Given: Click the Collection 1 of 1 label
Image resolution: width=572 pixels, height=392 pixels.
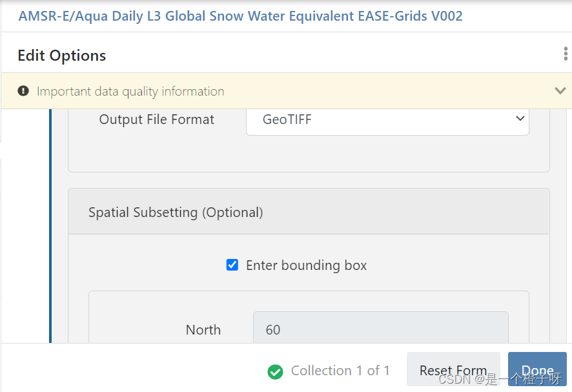Looking at the screenshot, I should [340, 371].
